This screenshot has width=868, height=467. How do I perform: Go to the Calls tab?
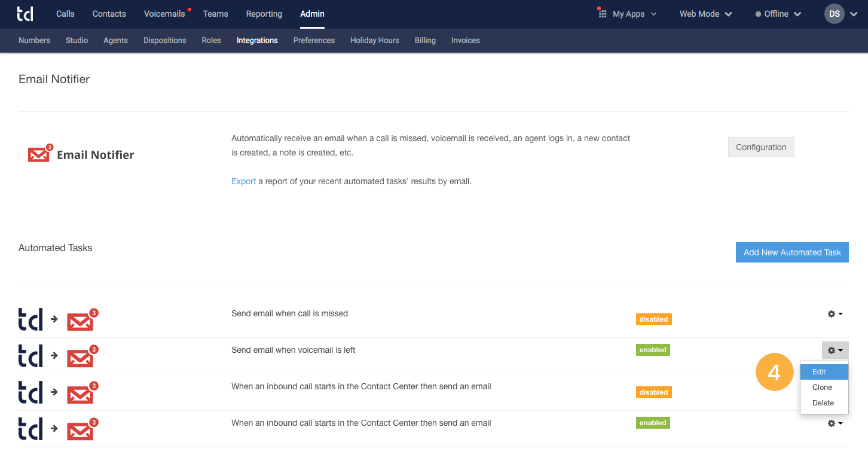point(65,14)
